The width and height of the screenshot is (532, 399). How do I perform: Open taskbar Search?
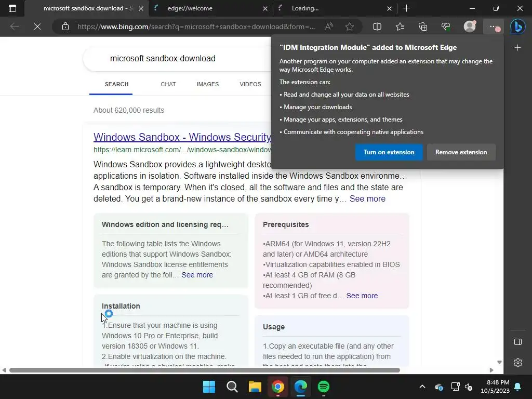click(232, 387)
